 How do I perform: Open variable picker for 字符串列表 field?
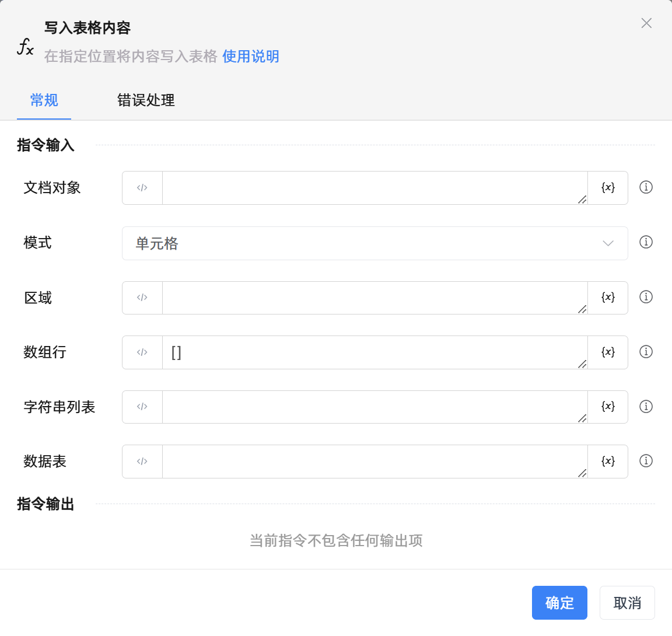pyautogui.click(x=608, y=407)
